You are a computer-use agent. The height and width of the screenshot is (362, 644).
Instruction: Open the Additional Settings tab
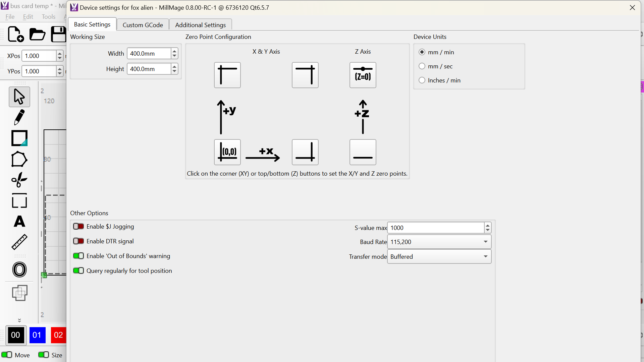200,25
